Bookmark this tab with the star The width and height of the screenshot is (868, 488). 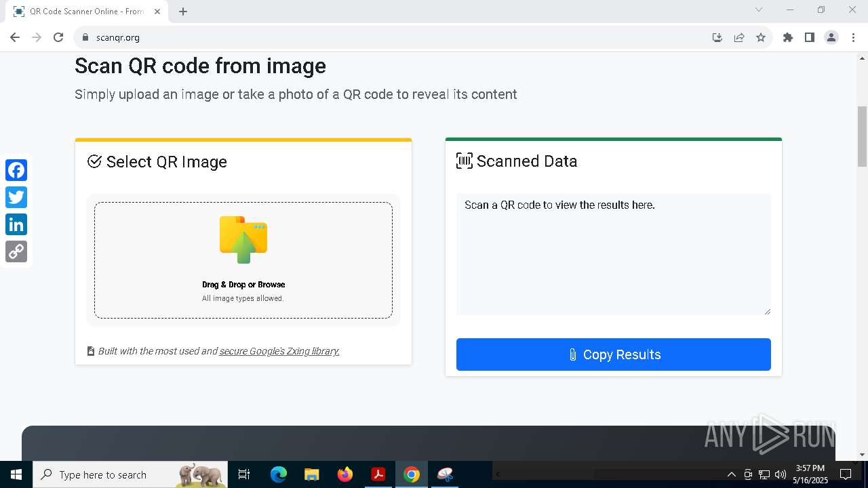[x=761, y=37]
